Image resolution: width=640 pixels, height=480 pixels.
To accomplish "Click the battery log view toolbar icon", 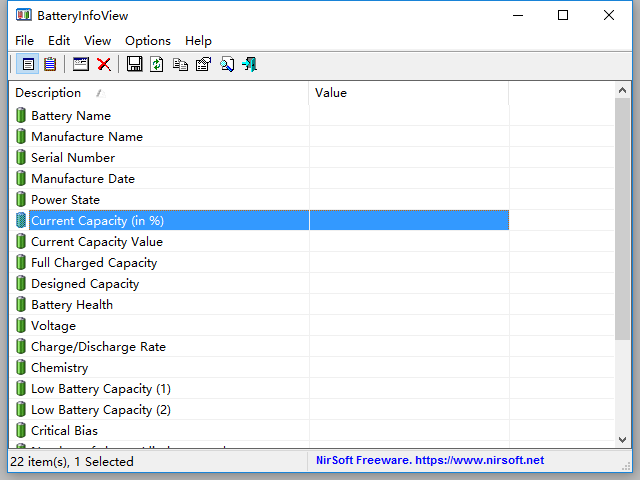I will (49, 64).
